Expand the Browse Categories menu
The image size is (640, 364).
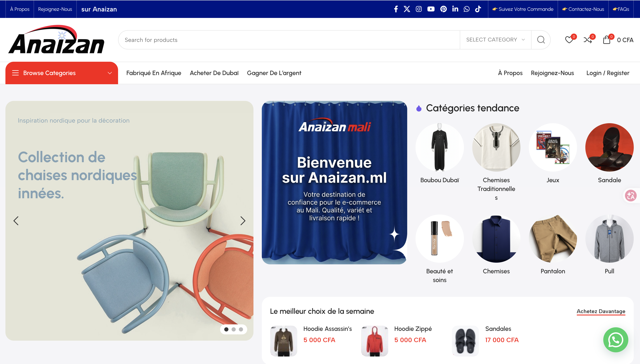point(62,73)
